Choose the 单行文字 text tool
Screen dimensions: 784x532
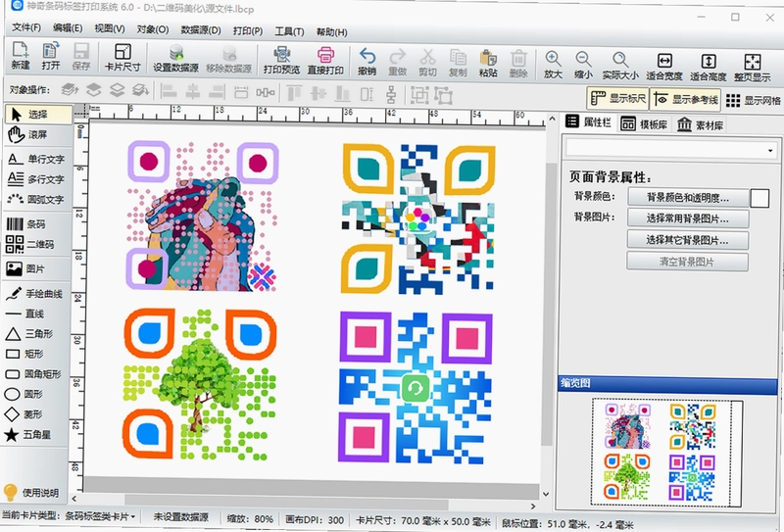36,159
